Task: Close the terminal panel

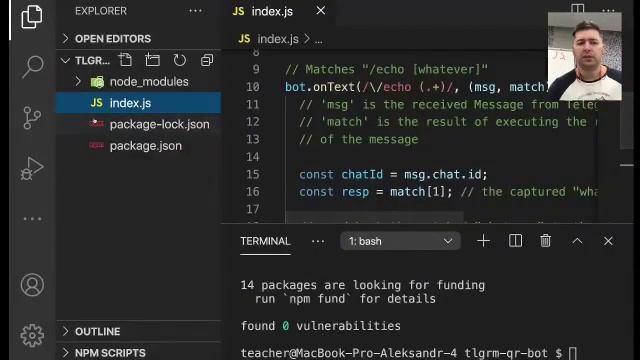Action: pos(608,241)
